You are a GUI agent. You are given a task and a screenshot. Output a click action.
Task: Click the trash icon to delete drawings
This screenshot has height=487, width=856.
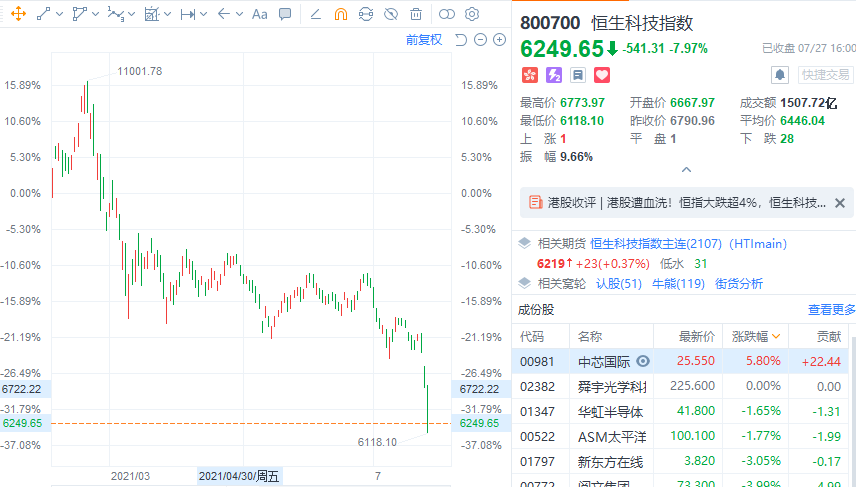click(x=416, y=14)
